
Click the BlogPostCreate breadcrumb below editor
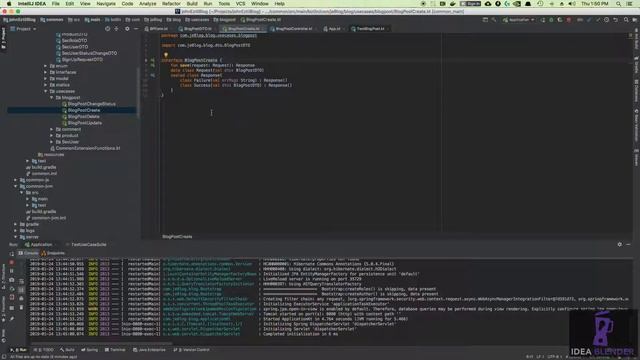pyautogui.click(x=177, y=237)
